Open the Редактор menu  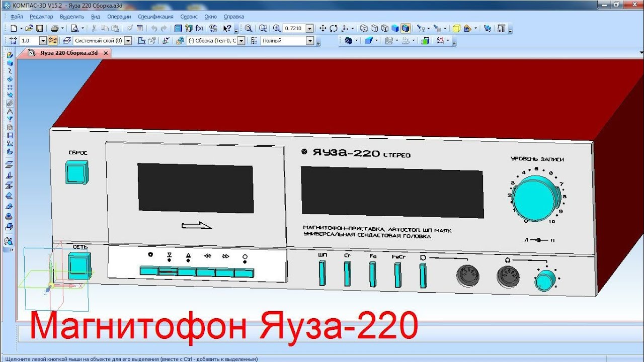click(x=41, y=17)
